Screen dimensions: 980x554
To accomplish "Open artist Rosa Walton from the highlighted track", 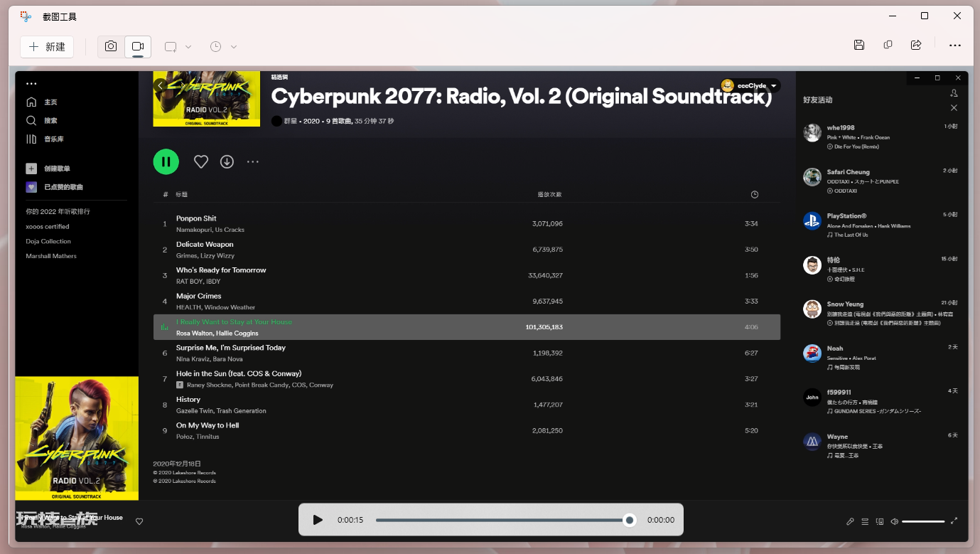I will pyautogui.click(x=193, y=334).
